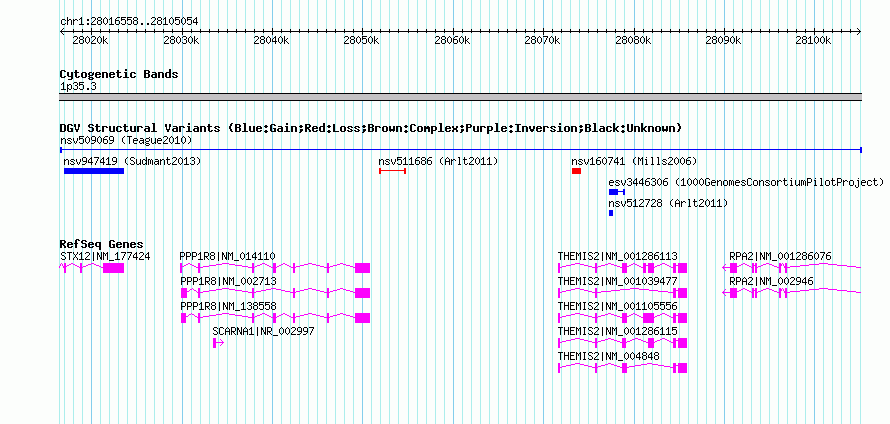Open the RPA2|NM_002946 transcript label
Screen dimensions: 890x424
[x=771, y=282]
